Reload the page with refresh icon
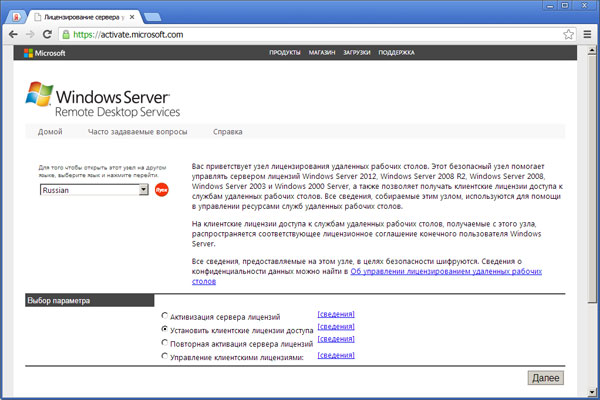 pos(47,34)
